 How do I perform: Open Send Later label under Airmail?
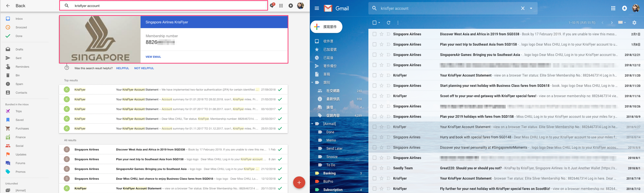click(334, 148)
